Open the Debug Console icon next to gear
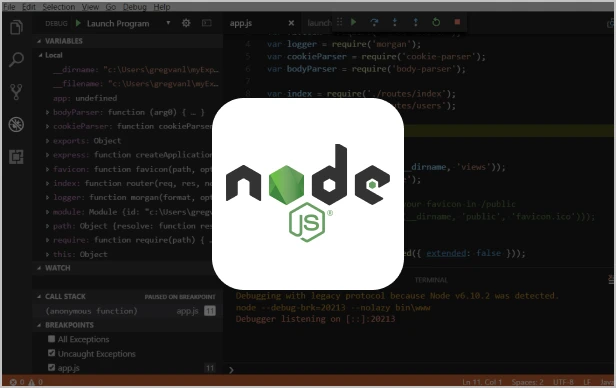The height and width of the screenshot is (388, 616). (207, 23)
